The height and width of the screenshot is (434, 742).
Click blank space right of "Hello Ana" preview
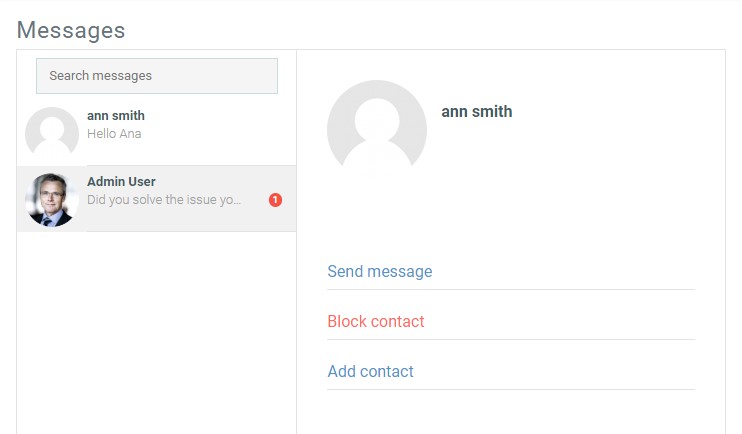point(220,133)
